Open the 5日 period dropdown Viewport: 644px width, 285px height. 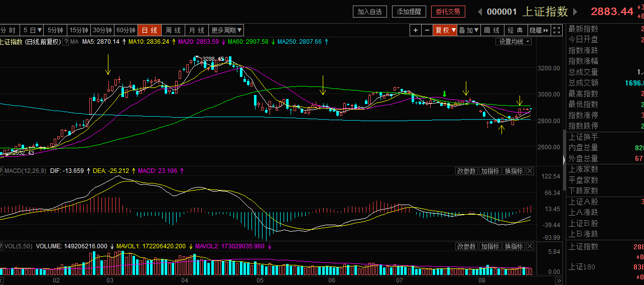click(x=33, y=30)
